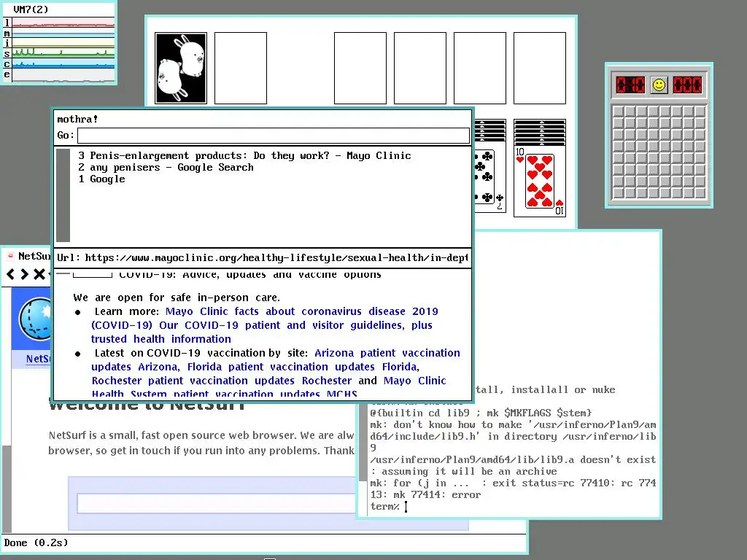
Task: Focus the mothra Go: input field
Action: [x=274, y=136]
